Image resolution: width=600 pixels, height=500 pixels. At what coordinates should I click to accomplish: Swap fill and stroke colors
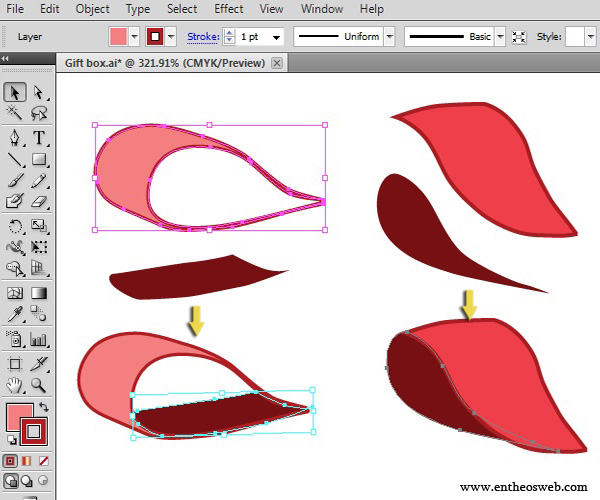[44, 408]
